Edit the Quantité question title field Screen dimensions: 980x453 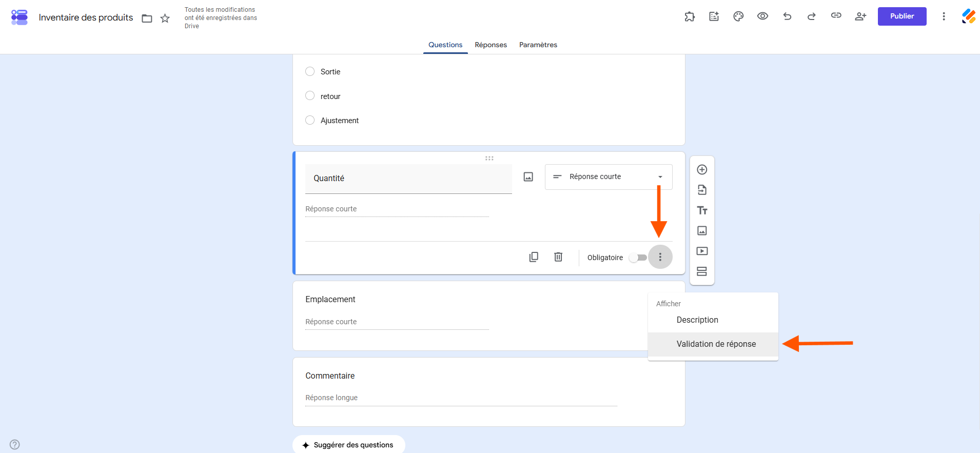pyautogui.click(x=408, y=179)
